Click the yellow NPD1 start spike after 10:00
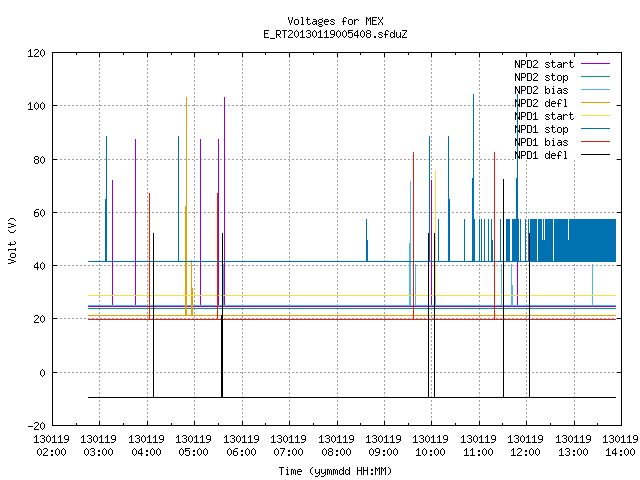This screenshot has width=640, height=480. [x=436, y=233]
